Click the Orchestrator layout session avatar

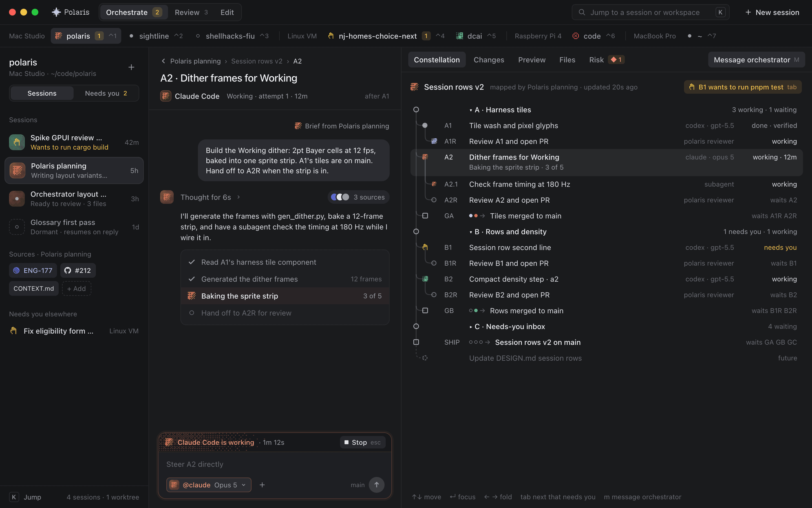pos(17,199)
